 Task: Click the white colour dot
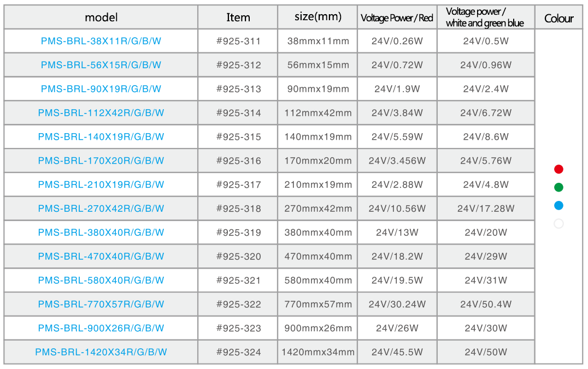pos(558,224)
